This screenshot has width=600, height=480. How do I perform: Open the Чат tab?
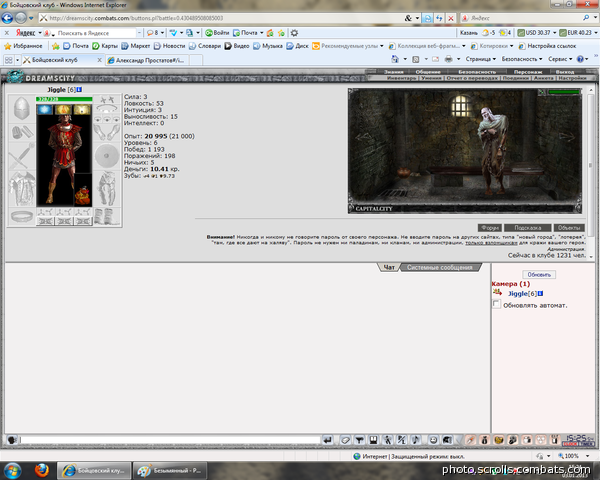coord(389,267)
